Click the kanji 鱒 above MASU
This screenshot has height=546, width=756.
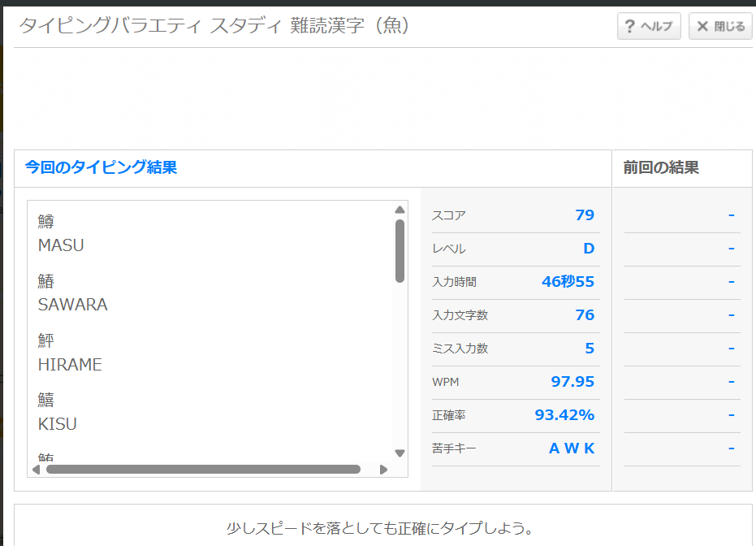pyautogui.click(x=46, y=221)
